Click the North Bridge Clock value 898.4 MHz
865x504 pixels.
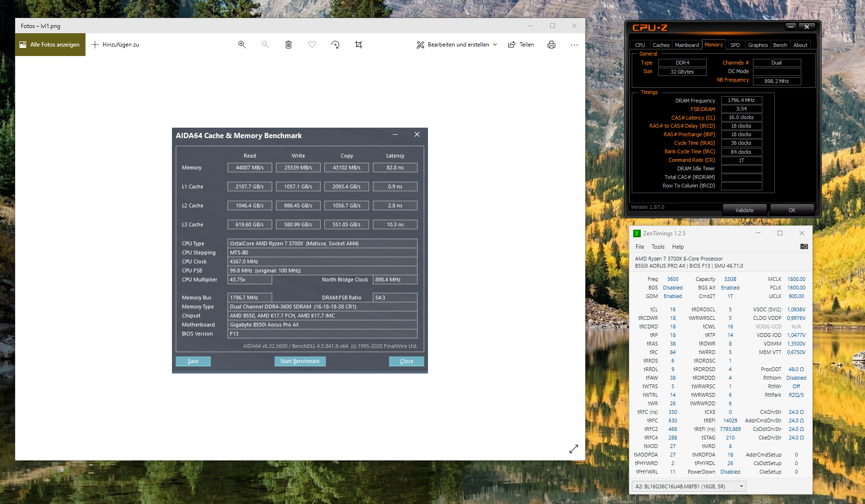click(395, 280)
